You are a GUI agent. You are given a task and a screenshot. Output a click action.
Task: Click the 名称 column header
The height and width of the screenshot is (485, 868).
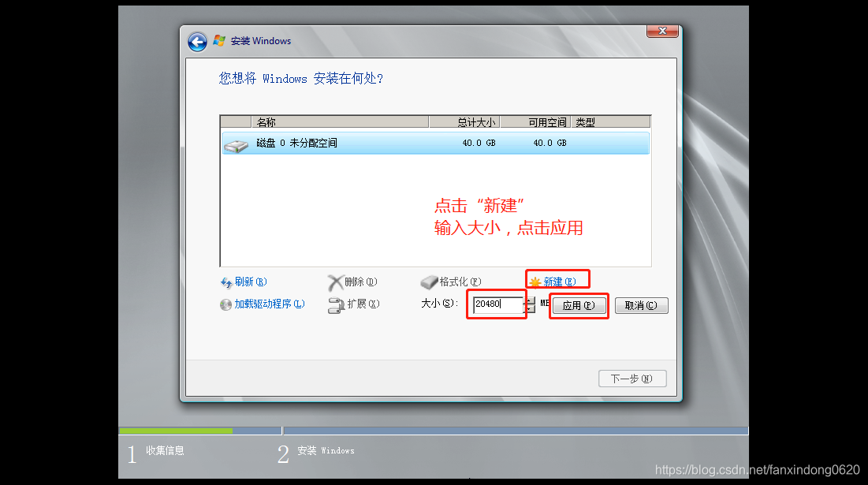point(331,121)
